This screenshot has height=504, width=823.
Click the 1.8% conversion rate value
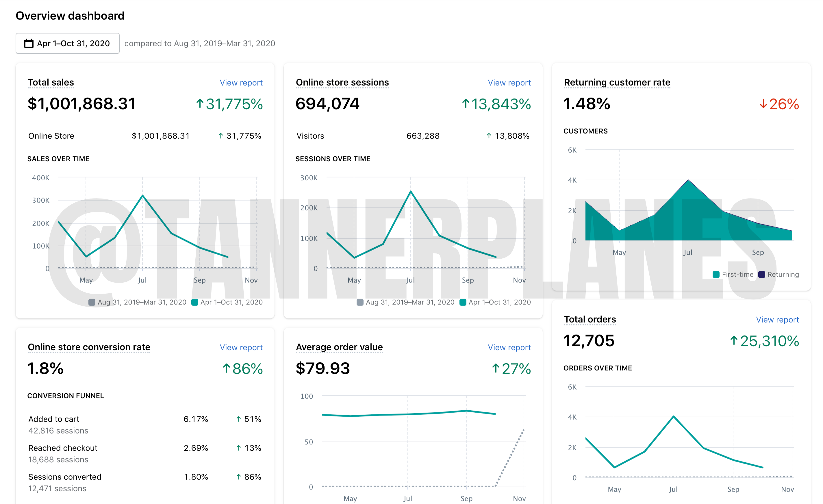coord(45,368)
